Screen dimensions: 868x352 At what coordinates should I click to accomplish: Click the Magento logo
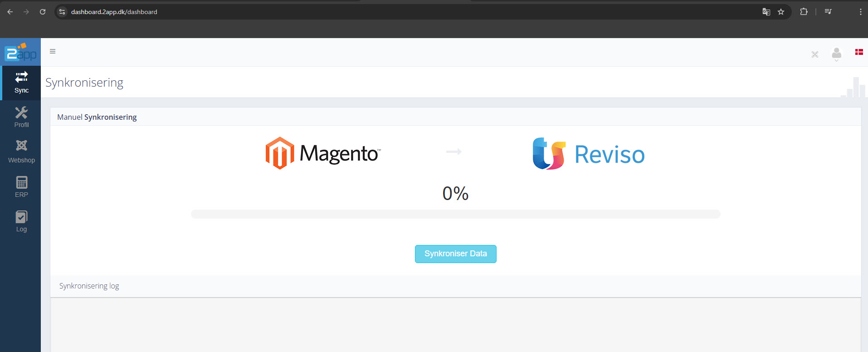[323, 153]
